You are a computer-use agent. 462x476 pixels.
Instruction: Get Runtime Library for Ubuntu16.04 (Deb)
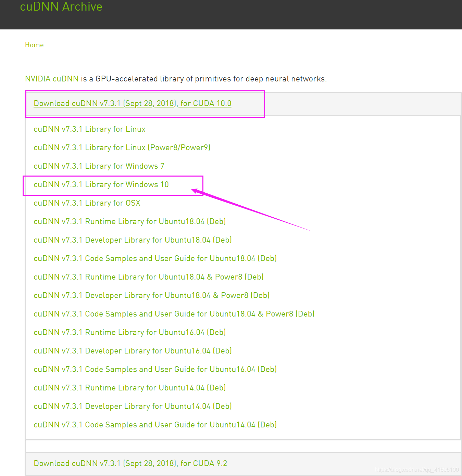click(130, 332)
